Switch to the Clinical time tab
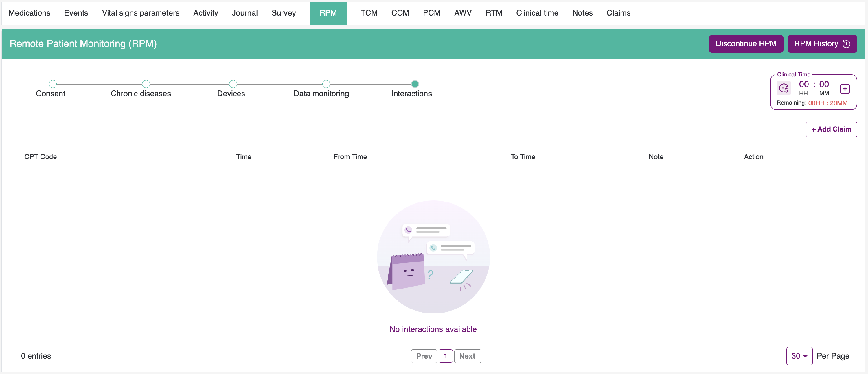 (537, 13)
